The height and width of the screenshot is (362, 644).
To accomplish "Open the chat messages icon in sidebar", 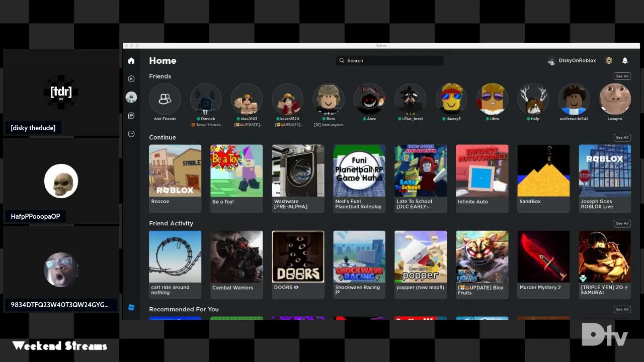I will tap(131, 116).
